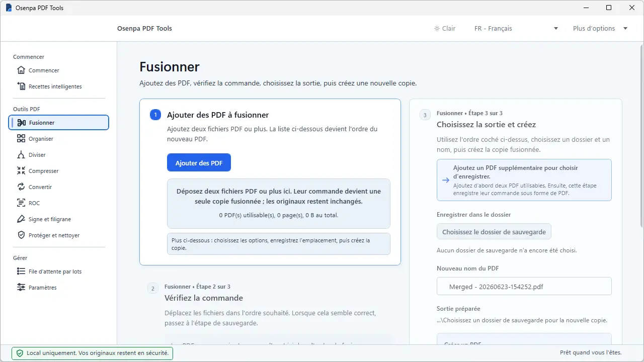
Task: Click the Osenpa app logo in title bar
Action: click(x=9, y=8)
